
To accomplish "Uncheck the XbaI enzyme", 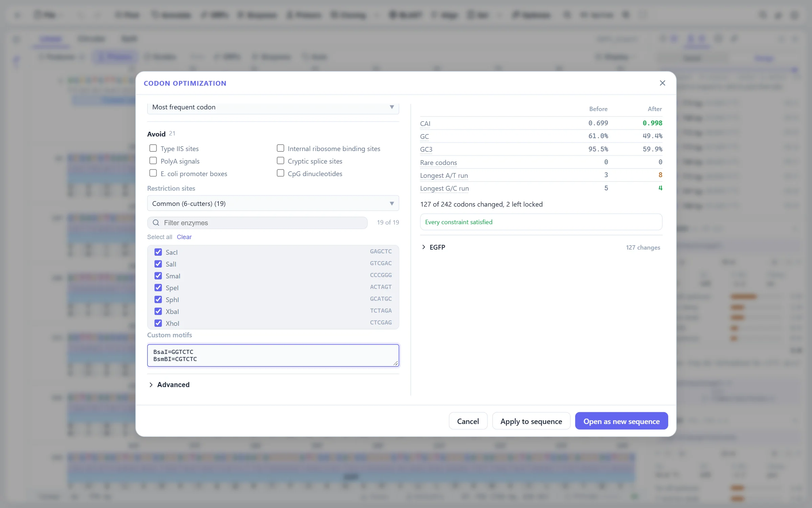I will tap(158, 311).
